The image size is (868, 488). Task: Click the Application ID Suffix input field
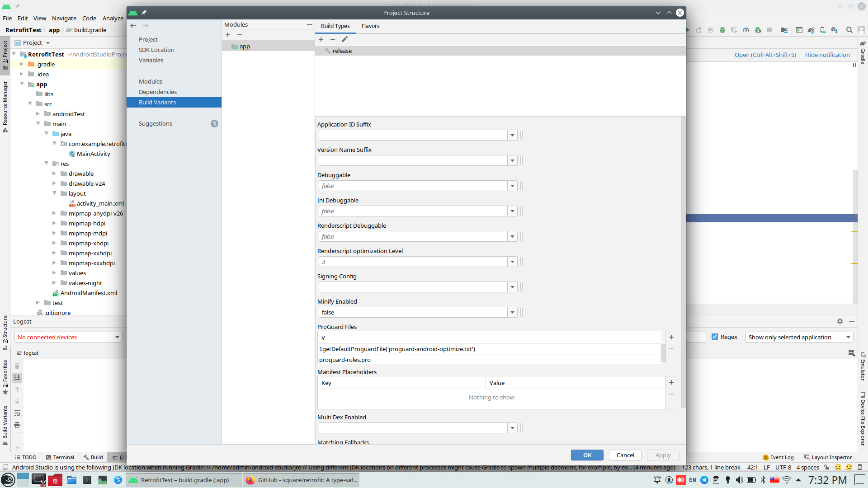point(413,135)
